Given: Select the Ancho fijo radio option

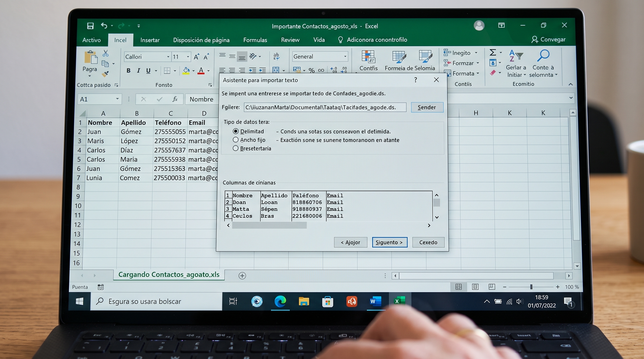Looking at the screenshot, I should tap(235, 140).
